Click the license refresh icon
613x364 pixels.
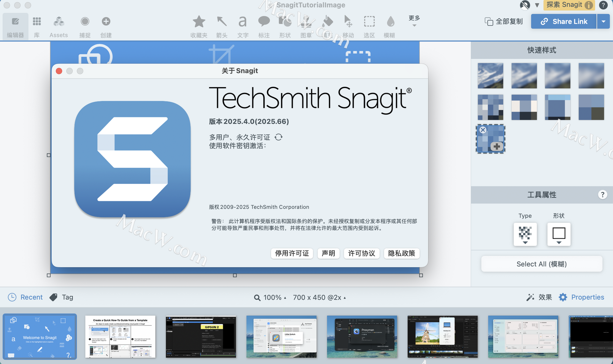(279, 137)
